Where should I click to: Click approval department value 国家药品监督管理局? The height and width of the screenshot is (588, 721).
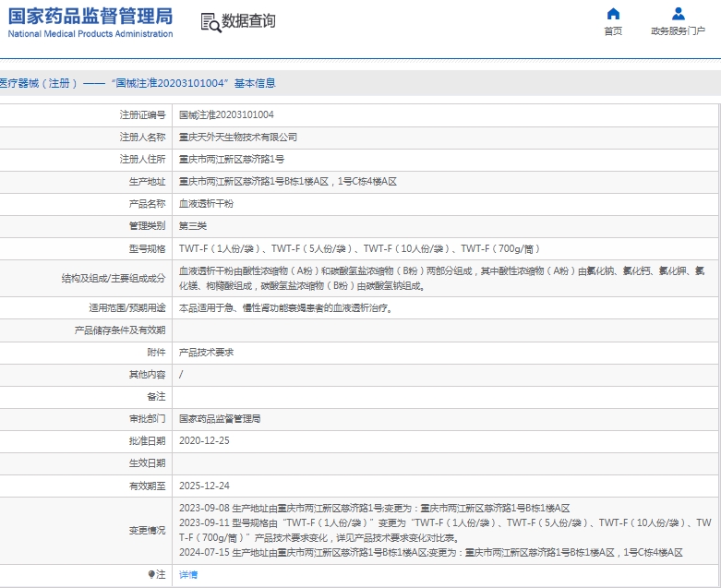tap(220, 419)
